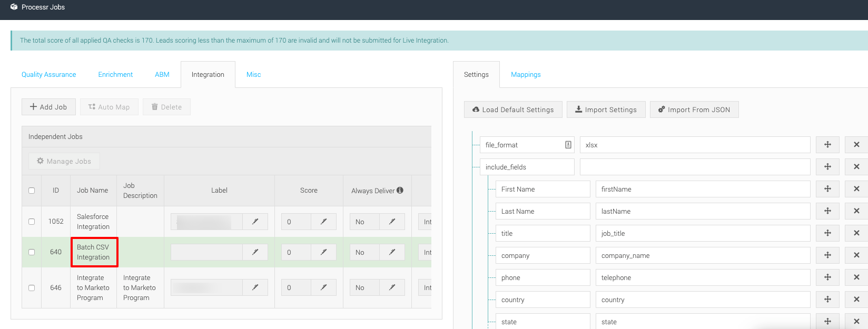
Task: Click the file_format field type icon
Action: click(x=568, y=145)
